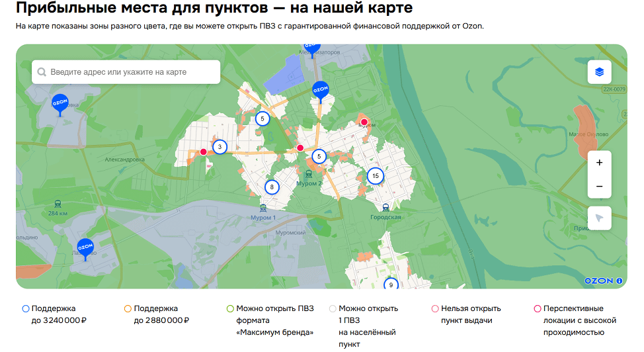Click gray legend circle '1 ПВЗ на населённый пункт'
This screenshot has height=352, width=644.
pyautogui.click(x=333, y=309)
